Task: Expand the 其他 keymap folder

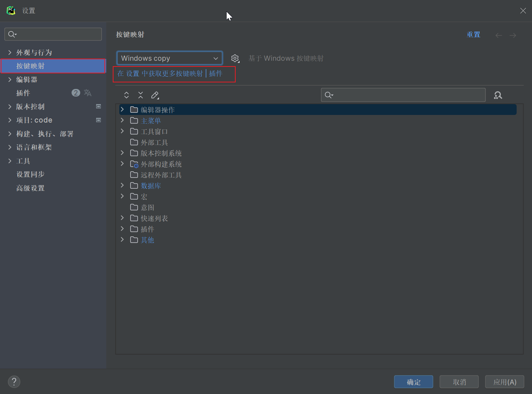Action: tap(122, 240)
